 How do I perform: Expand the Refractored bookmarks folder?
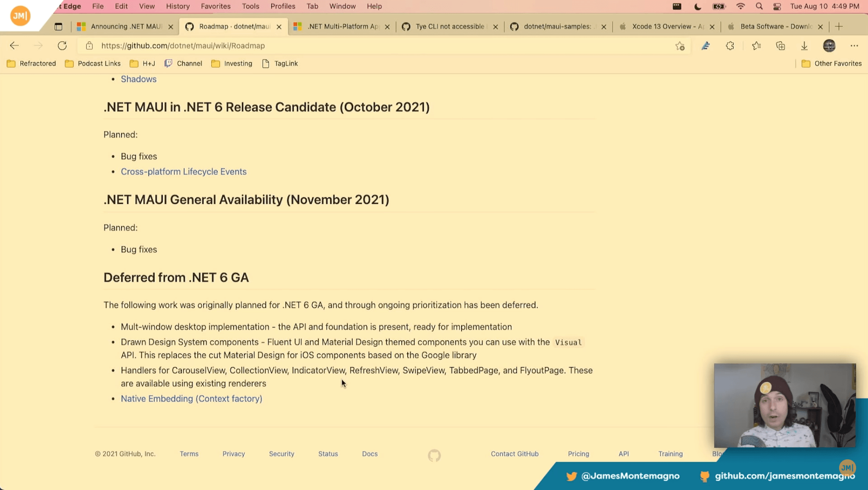point(31,64)
